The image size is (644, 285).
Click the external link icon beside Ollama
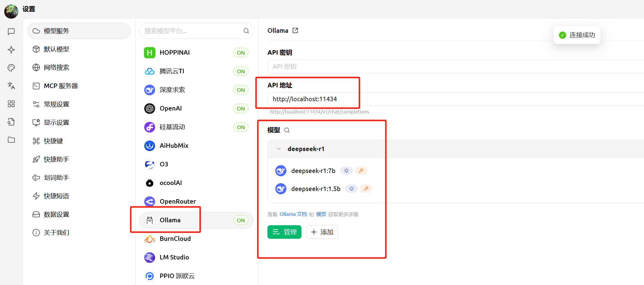pyautogui.click(x=295, y=31)
